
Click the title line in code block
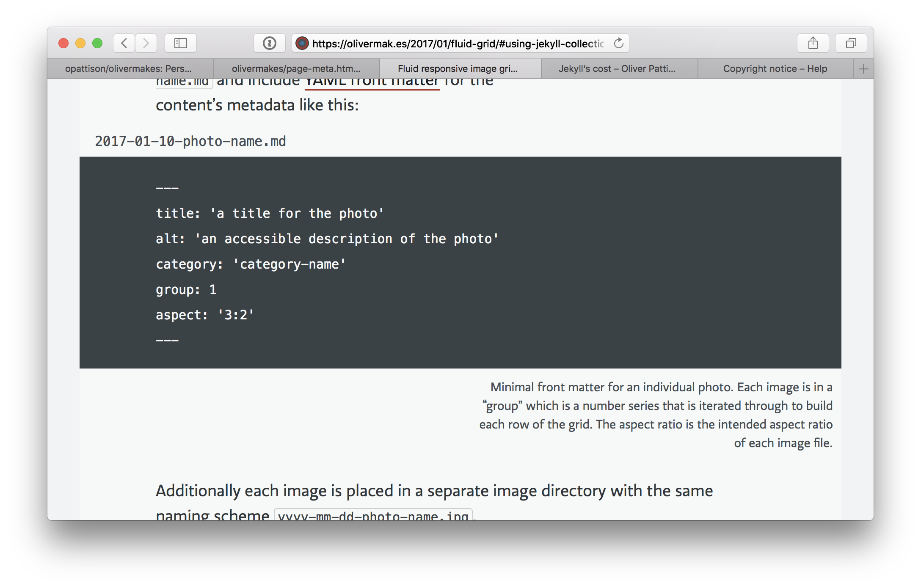point(270,213)
